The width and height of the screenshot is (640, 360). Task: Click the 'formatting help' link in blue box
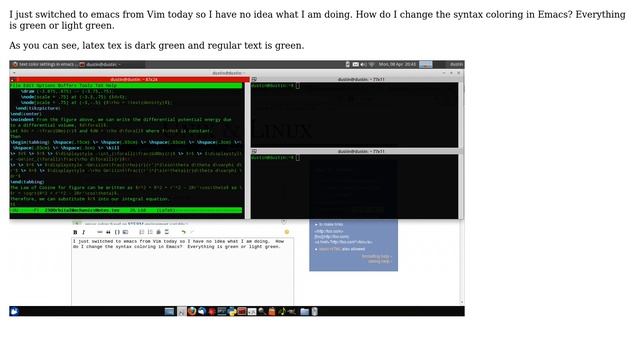[x=376, y=256]
